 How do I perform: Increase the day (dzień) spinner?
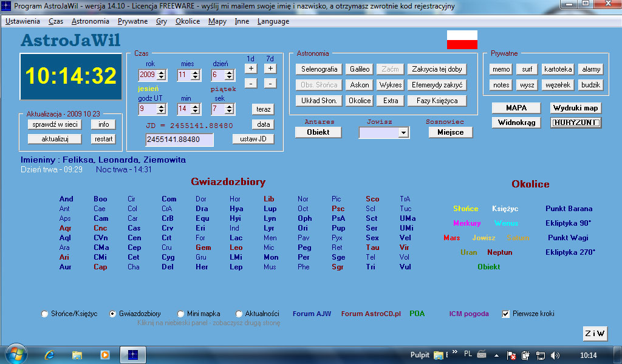click(x=229, y=72)
